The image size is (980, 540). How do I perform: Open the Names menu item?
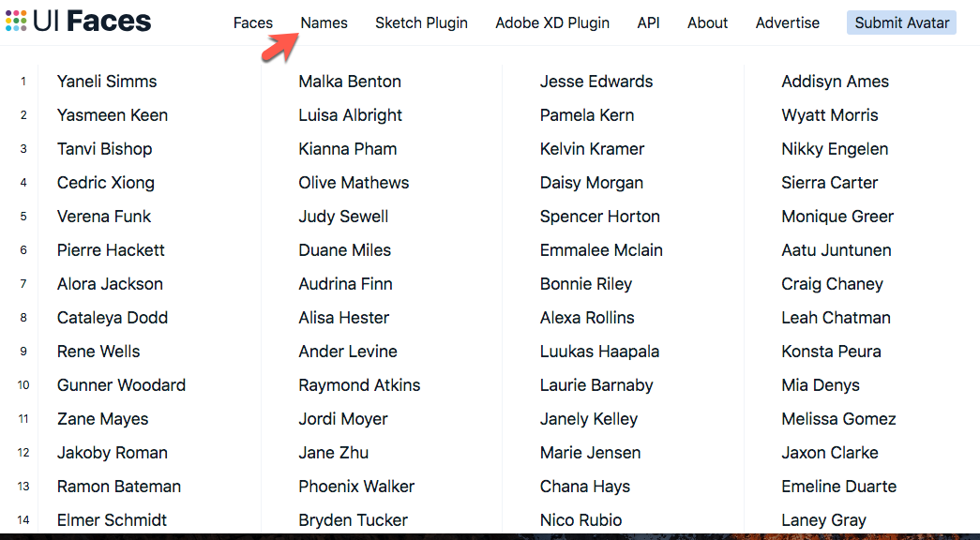pyautogui.click(x=324, y=23)
